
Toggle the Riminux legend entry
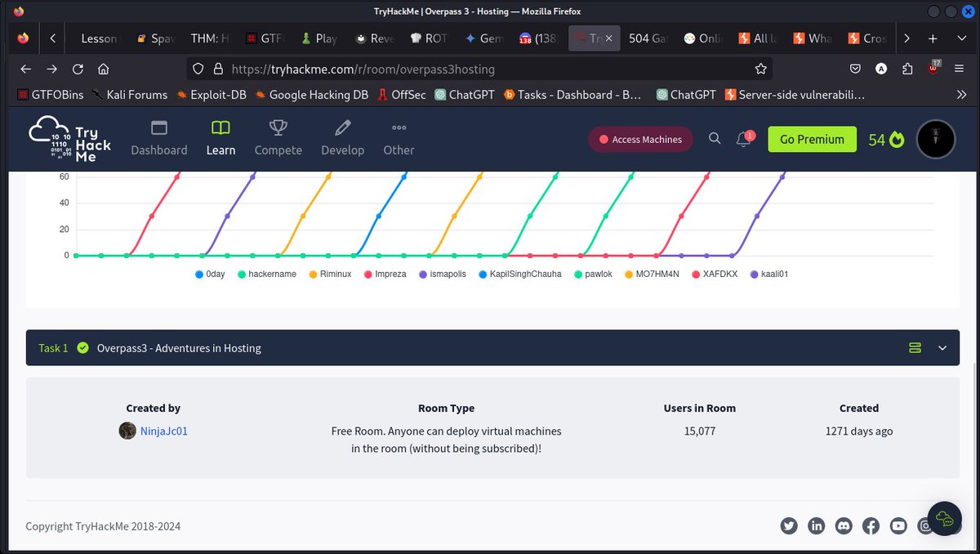330,274
